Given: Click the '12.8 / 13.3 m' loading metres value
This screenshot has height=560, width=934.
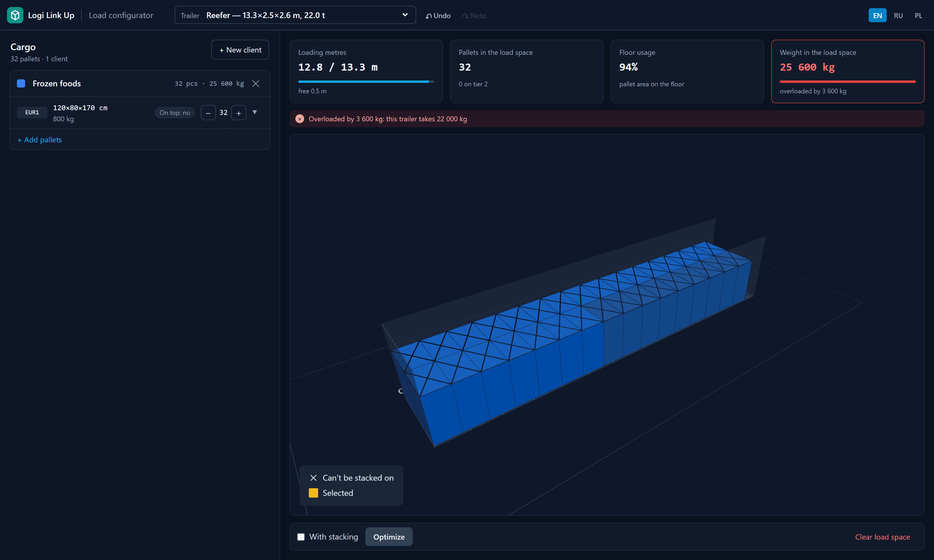Looking at the screenshot, I should (338, 67).
